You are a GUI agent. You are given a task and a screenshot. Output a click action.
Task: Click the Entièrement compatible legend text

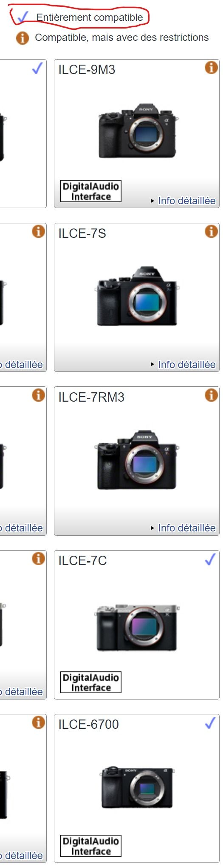[x=90, y=17]
